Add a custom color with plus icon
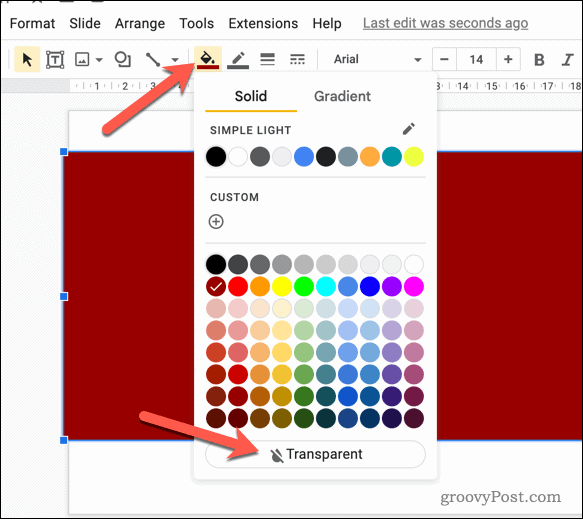583x520 pixels. point(216,222)
